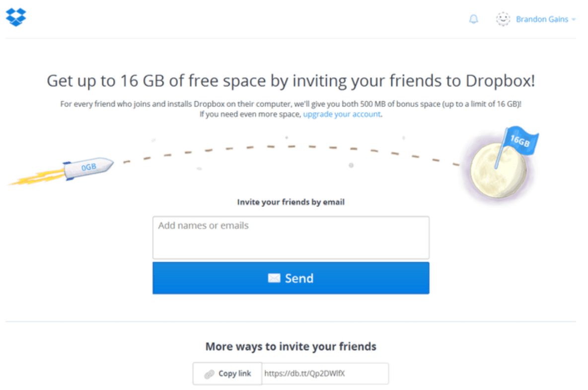Open the notifications bell icon
The image size is (588, 390).
[x=474, y=19]
